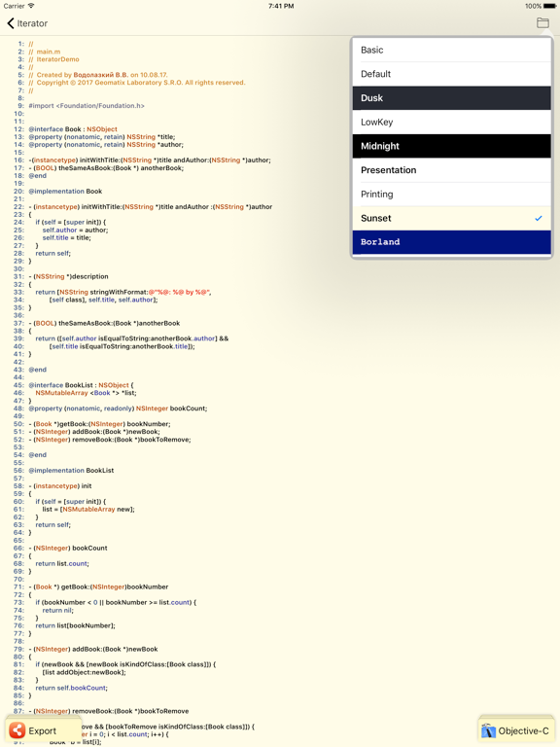The image size is (560, 747).
Task: Click the Wi-Fi icon next to Carrier
Action: point(31,6)
